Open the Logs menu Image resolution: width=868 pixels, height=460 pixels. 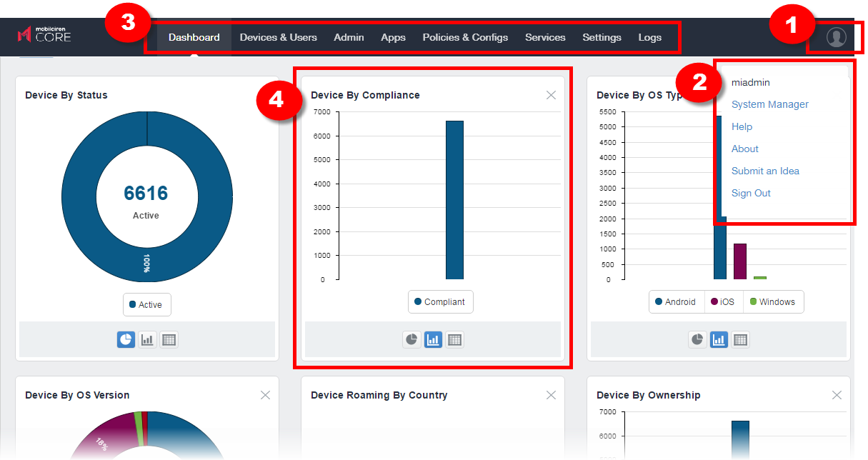(650, 37)
